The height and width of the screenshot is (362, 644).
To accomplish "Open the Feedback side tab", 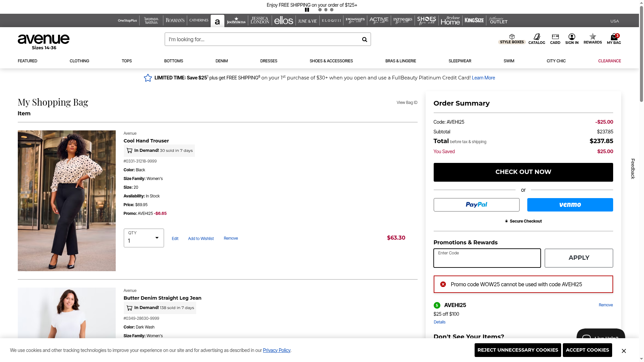I will [x=633, y=169].
